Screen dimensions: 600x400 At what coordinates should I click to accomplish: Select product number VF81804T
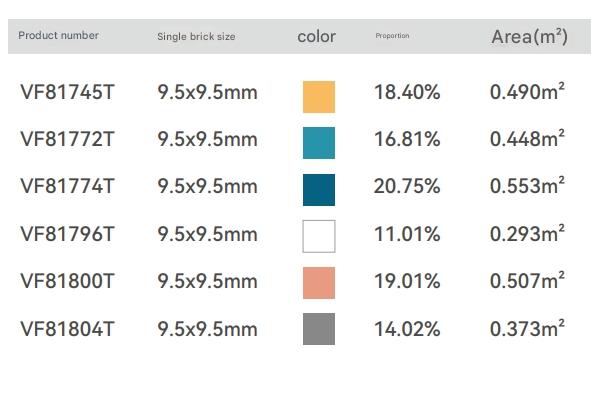pos(67,329)
